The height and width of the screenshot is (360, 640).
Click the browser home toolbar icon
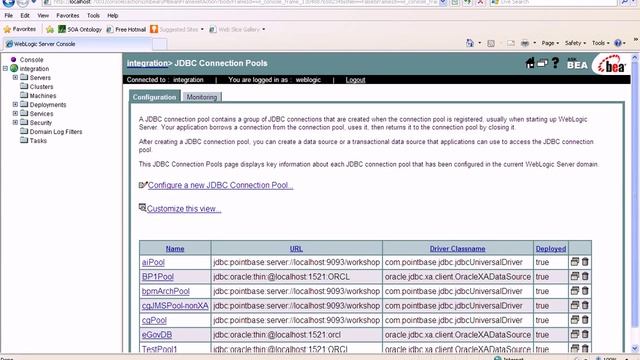(470, 43)
